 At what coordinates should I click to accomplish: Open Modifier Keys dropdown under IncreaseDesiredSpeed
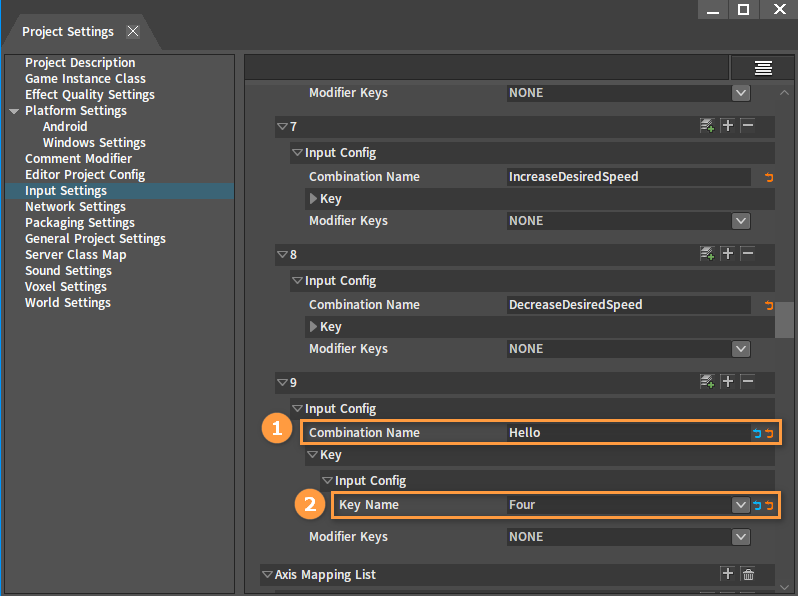(741, 221)
